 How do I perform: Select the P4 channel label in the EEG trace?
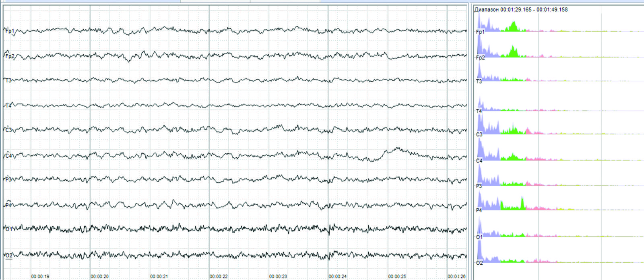pos(8,205)
